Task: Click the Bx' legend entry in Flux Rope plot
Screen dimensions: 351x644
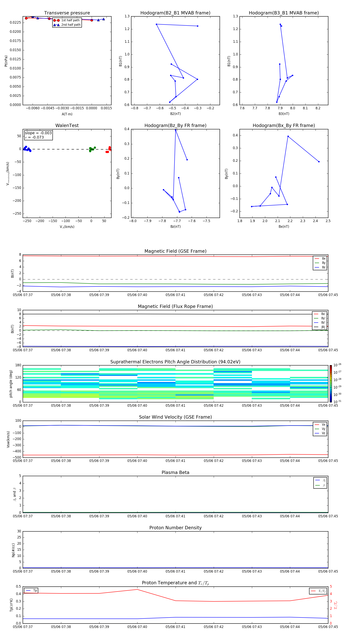Action: pyautogui.click(x=320, y=314)
